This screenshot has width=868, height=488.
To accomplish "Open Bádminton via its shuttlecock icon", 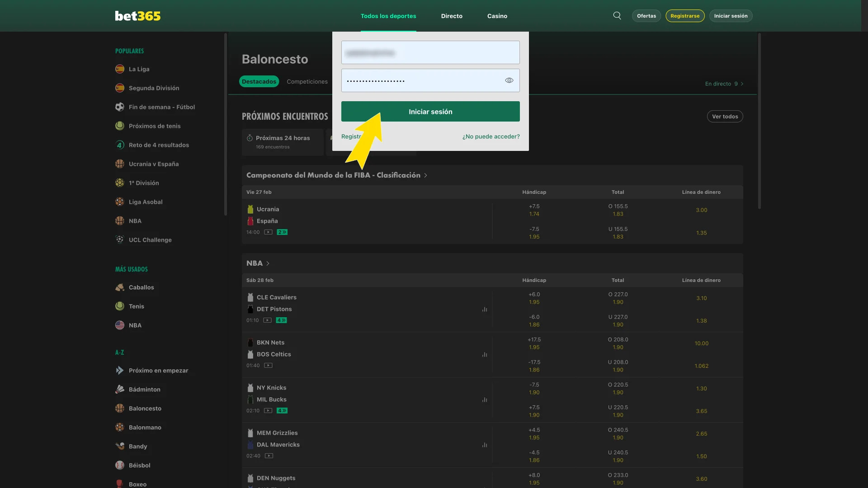I will click(x=119, y=389).
